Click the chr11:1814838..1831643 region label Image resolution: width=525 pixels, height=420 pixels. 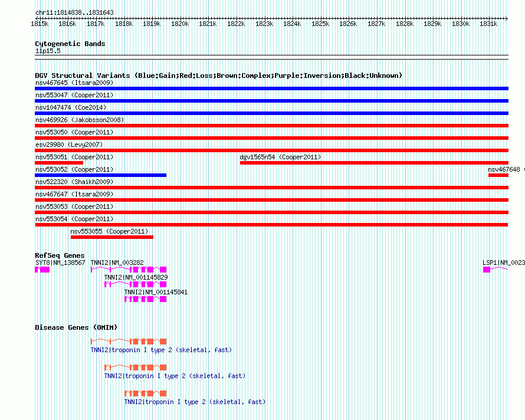point(74,13)
